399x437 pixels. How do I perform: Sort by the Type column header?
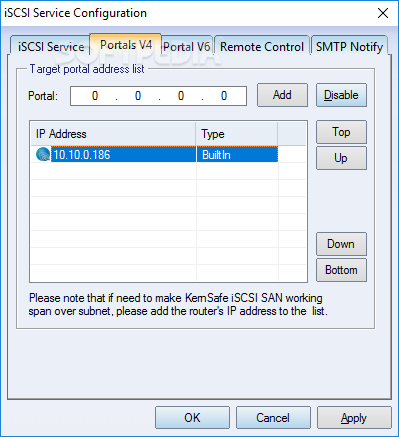point(237,134)
